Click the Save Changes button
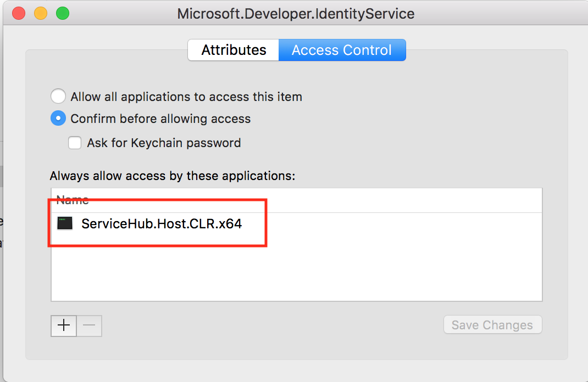This screenshot has width=588, height=382. point(492,324)
